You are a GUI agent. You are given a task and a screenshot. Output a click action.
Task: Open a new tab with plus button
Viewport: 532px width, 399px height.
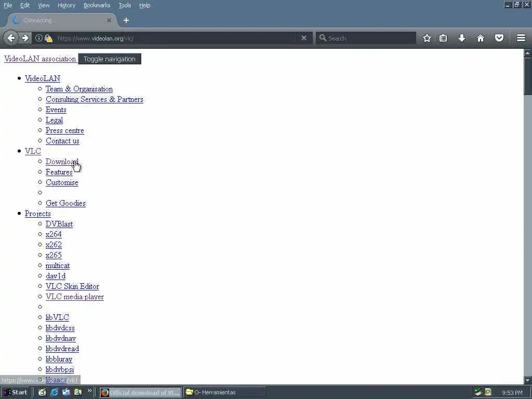[x=126, y=20]
